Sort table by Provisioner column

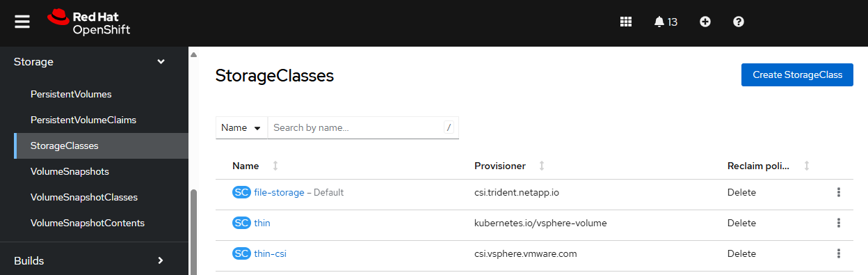click(x=542, y=166)
